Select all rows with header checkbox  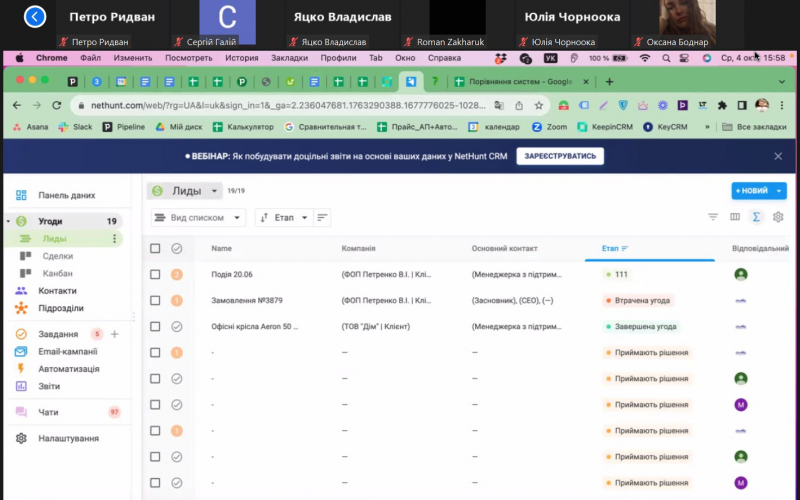click(155, 248)
